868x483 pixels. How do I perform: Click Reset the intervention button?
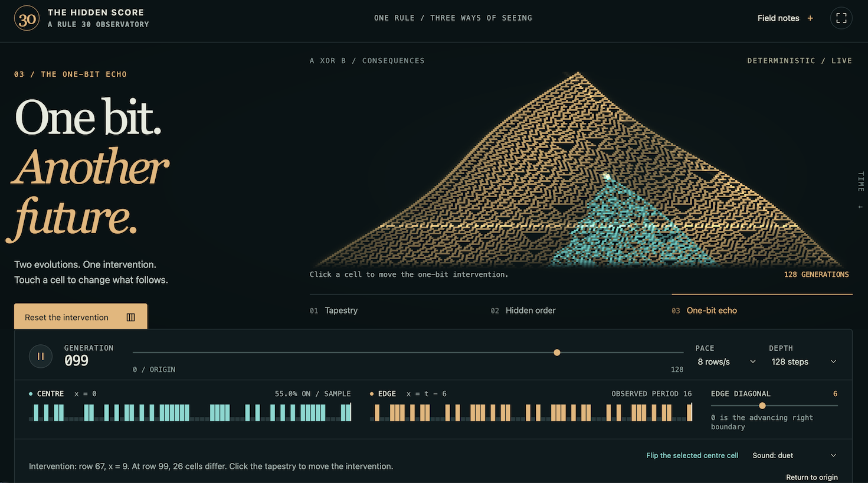(81, 316)
